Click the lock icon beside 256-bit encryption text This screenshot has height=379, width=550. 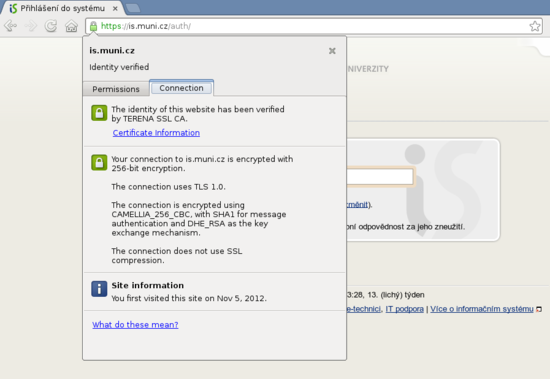(x=99, y=162)
